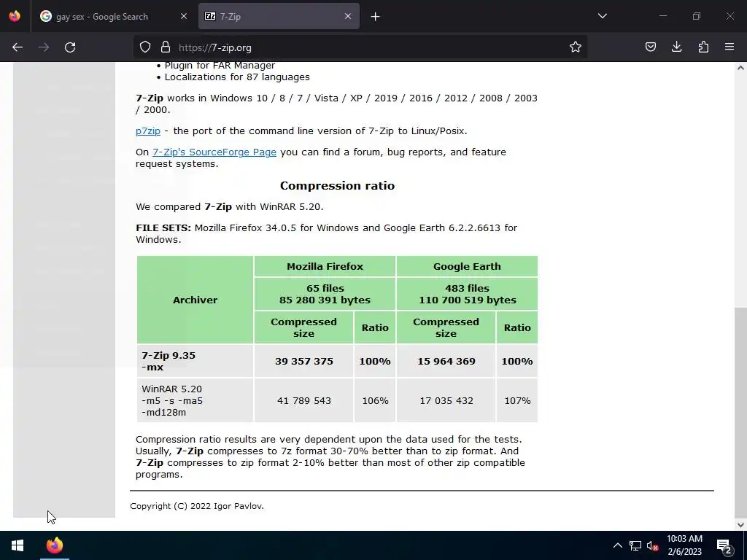Click the 85 280 391 bytes cell
The height and width of the screenshot is (560, 747).
click(325, 294)
